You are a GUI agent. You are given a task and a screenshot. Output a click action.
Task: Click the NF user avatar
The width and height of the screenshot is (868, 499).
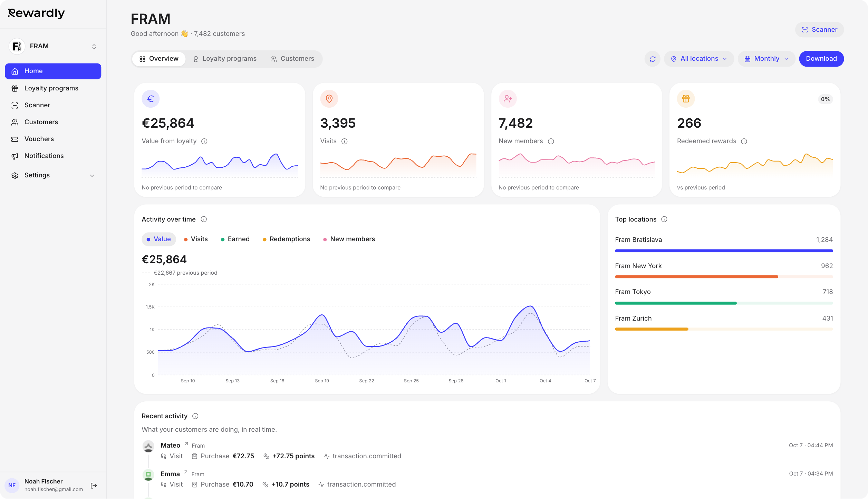tap(12, 486)
